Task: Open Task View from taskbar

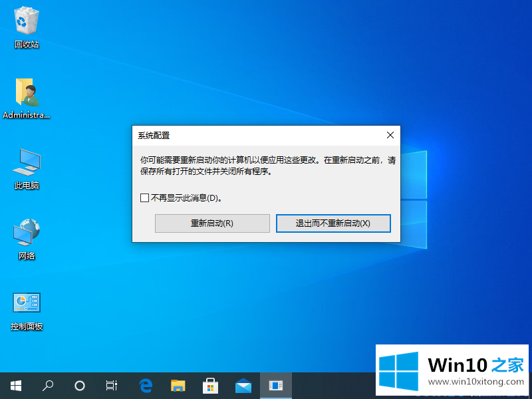Action: (x=112, y=386)
